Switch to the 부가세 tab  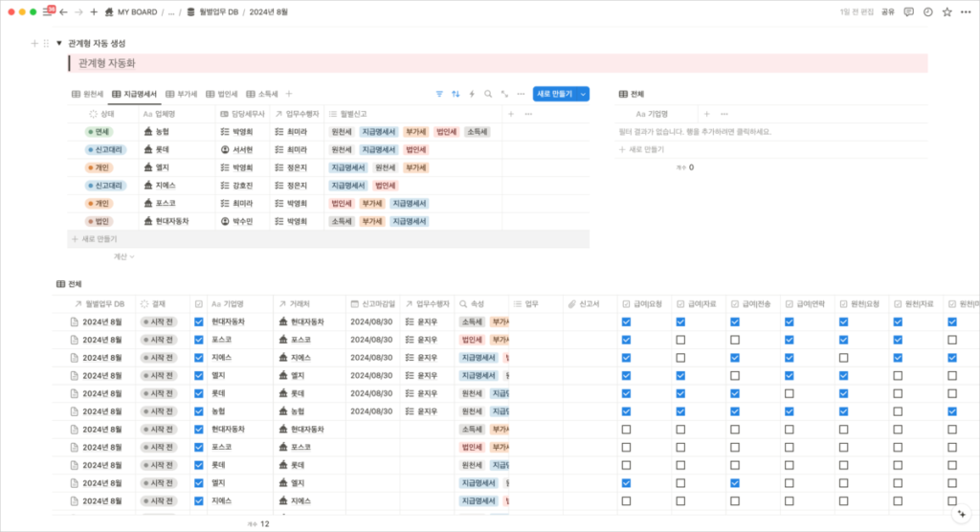(181, 94)
